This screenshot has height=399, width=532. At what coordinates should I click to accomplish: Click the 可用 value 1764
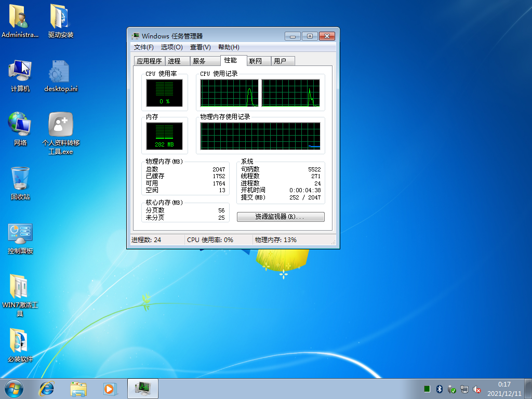[219, 183]
